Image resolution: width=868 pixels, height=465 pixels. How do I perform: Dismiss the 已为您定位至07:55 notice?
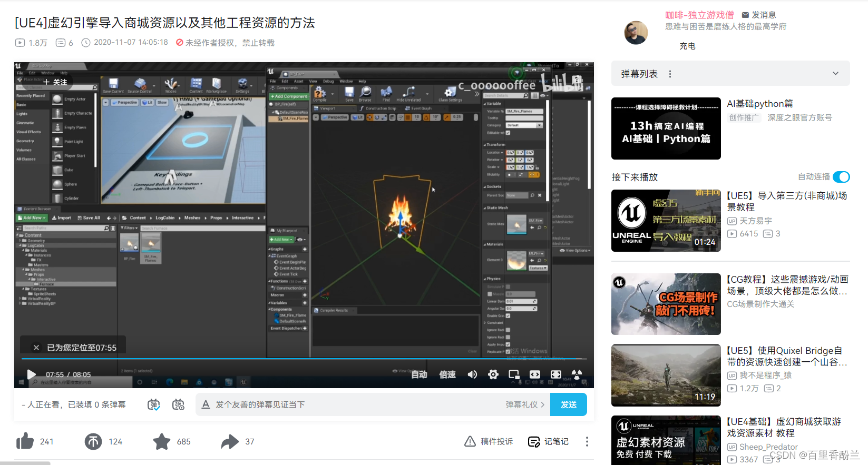36,348
